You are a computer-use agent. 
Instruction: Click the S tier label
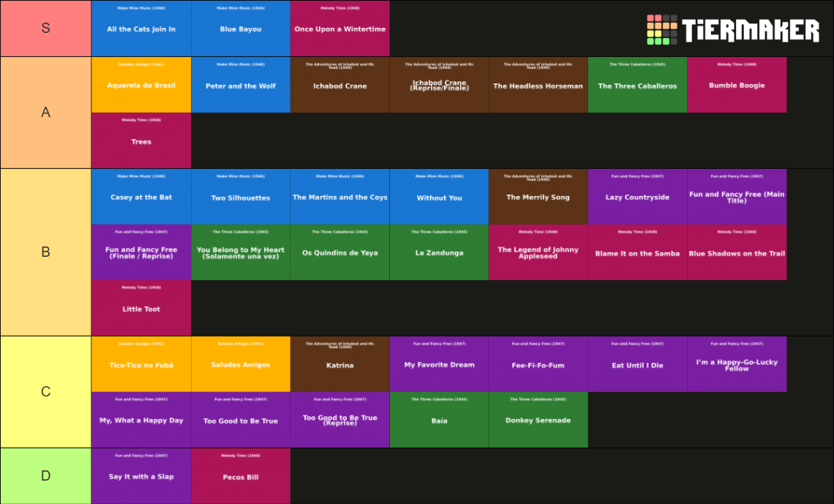point(46,29)
